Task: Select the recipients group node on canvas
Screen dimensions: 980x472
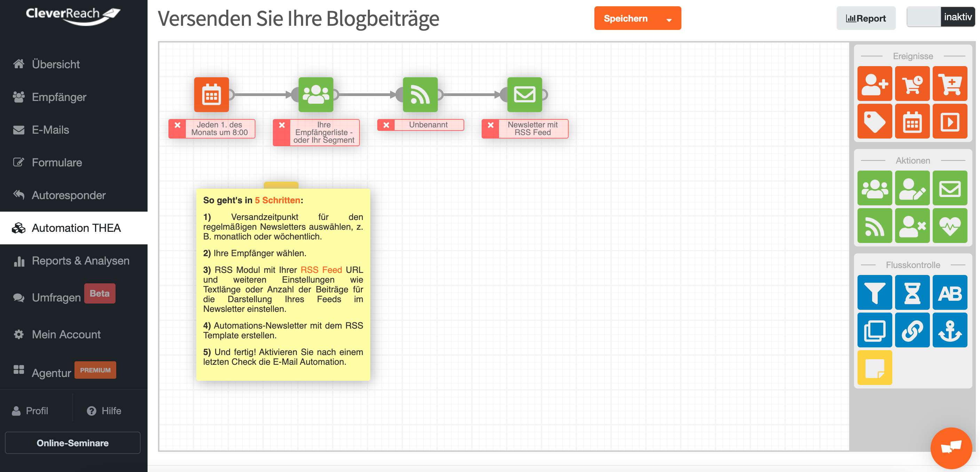Action: point(316,94)
